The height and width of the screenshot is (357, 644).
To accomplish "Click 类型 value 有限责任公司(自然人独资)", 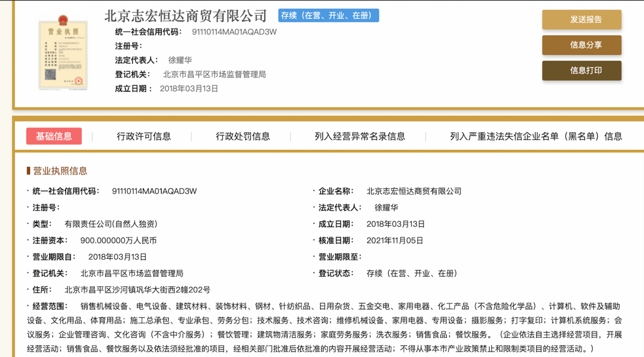I will pos(111,224).
